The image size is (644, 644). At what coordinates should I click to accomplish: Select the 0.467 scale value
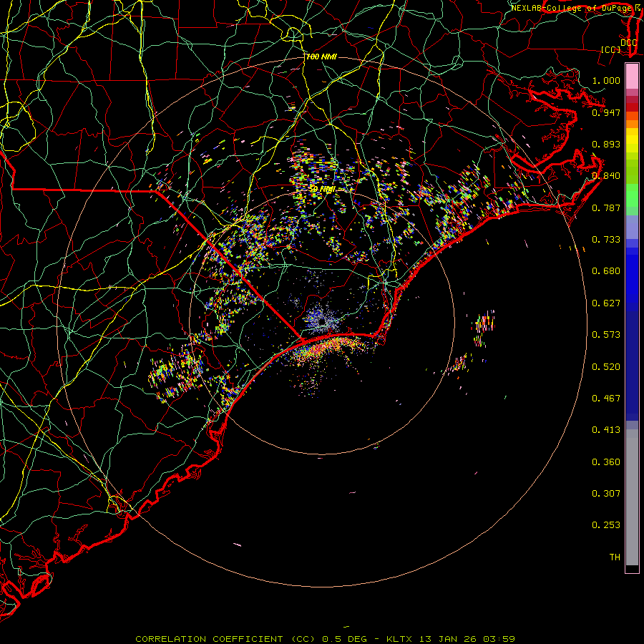[x=606, y=398]
